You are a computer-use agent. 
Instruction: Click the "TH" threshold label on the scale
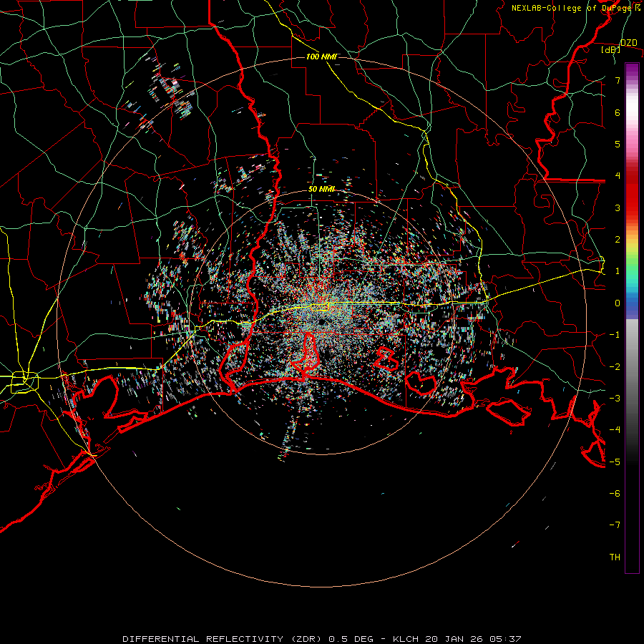point(615,557)
